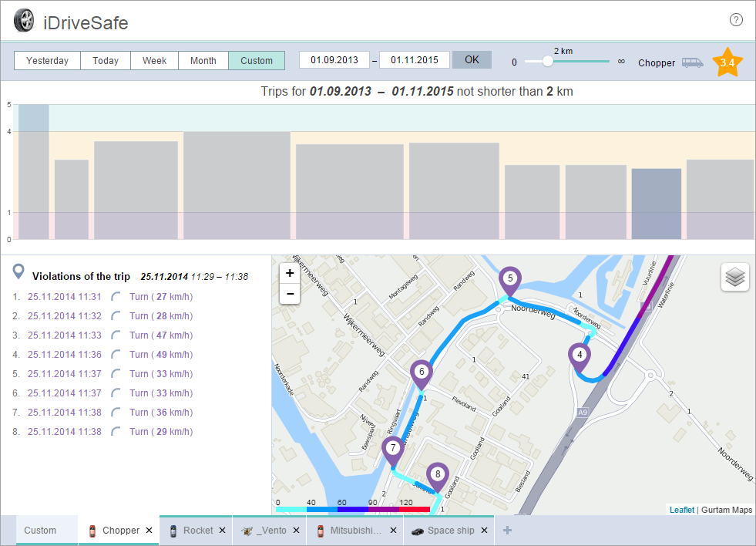This screenshot has height=546, width=756.
Task: Switch to the Space ship tab
Action: coord(451,531)
